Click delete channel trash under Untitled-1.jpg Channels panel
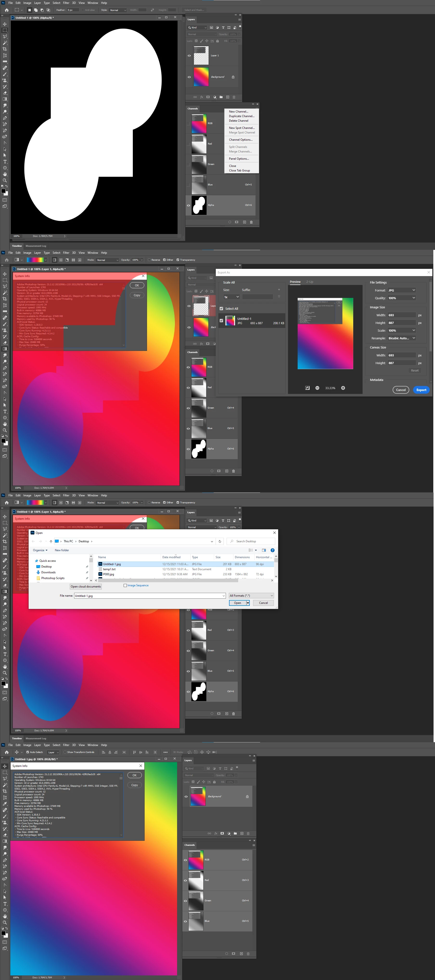Screen dimensions: 435x980 pyautogui.click(x=248, y=953)
